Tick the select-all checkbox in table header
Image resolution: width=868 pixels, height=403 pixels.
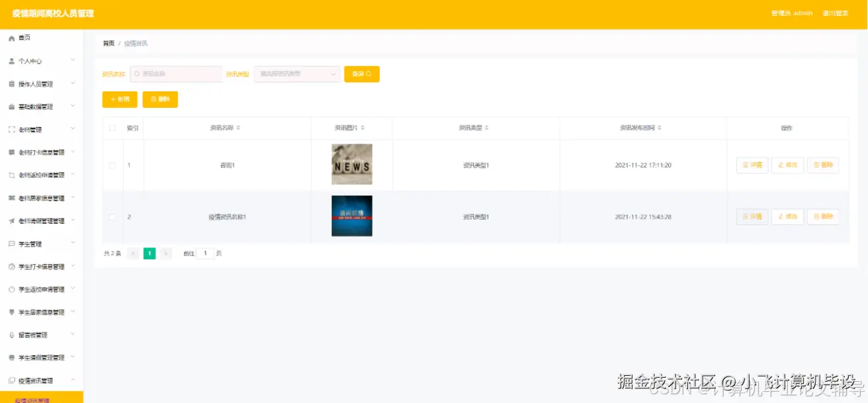point(112,128)
